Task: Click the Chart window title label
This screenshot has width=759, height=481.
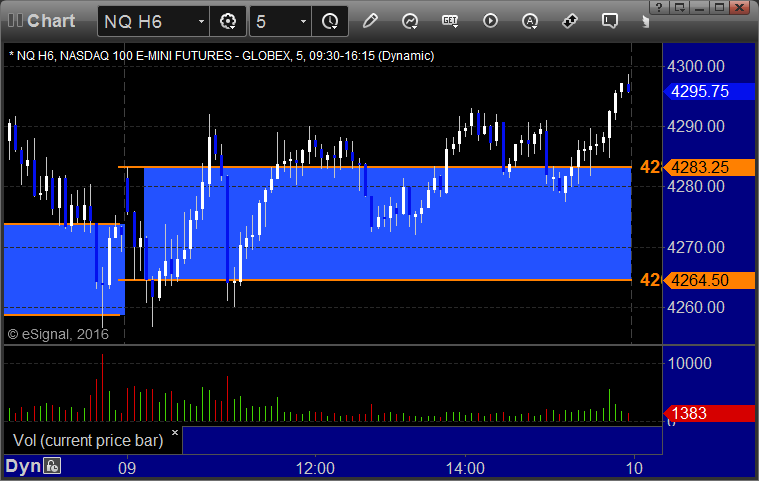Action: click(51, 21)
